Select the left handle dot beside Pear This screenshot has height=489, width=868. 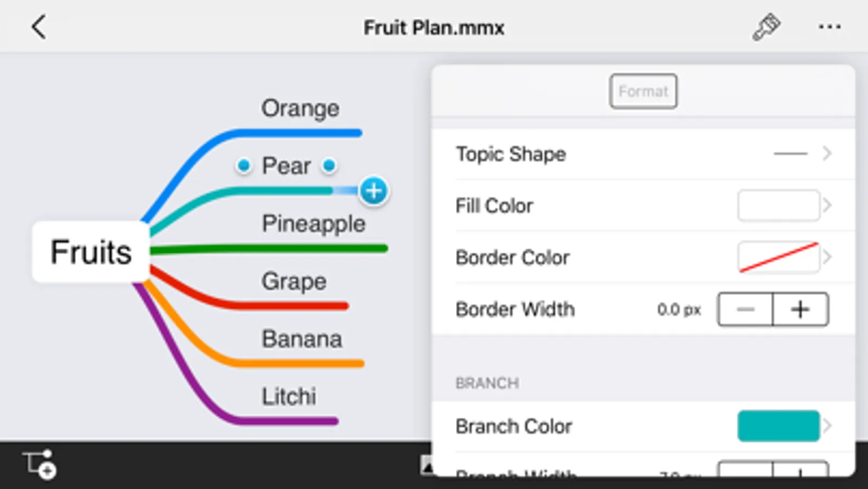pyautogui.click(x=244, y=165)
